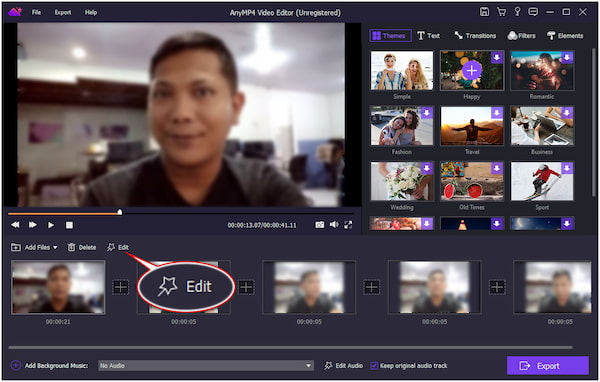
Task: Click the add background music plus icon
Action: point(16,366)
